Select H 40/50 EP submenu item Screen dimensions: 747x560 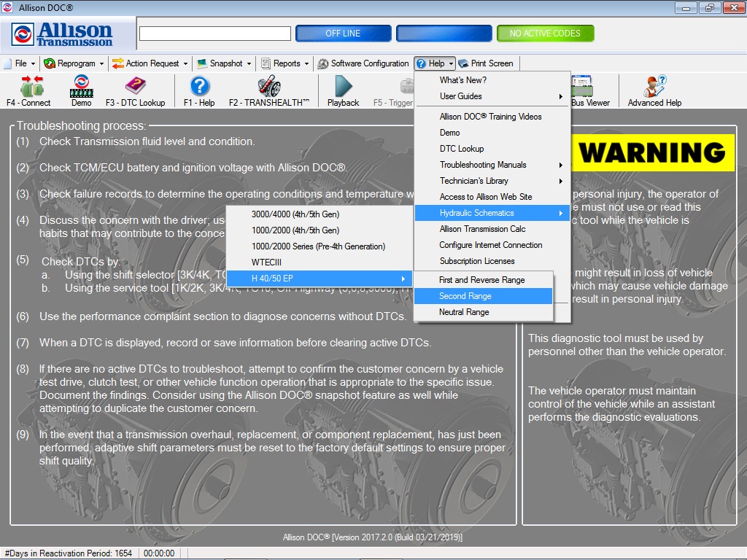319,279
